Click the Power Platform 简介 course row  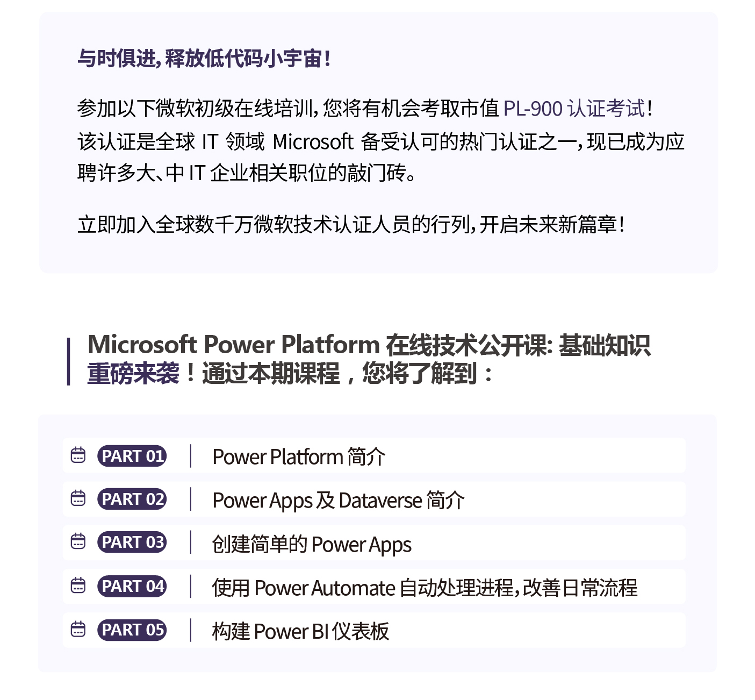[x=374, y=455]
